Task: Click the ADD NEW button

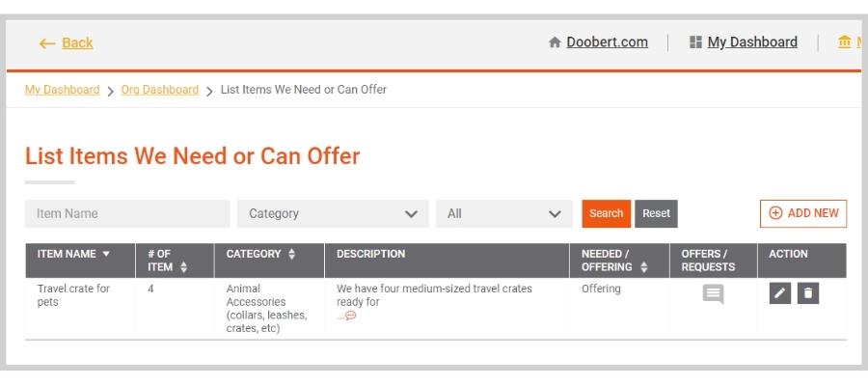Action: coord(803,214)
